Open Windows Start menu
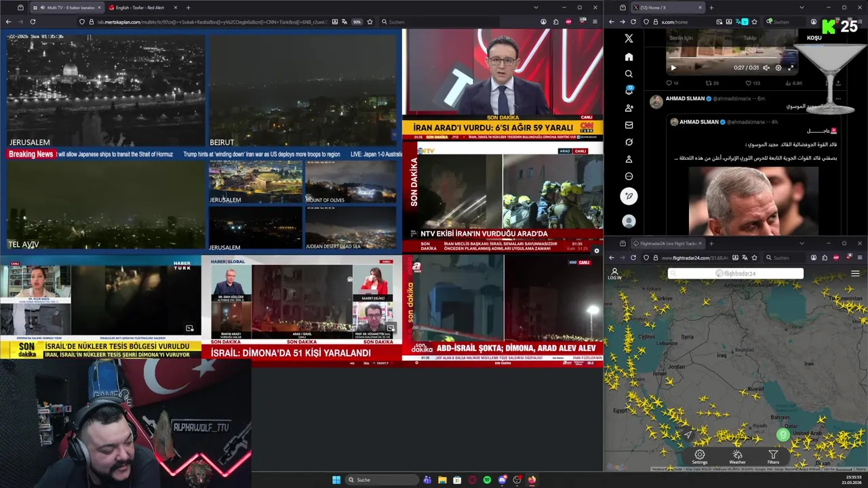The image size is (868, 488). 336,480
